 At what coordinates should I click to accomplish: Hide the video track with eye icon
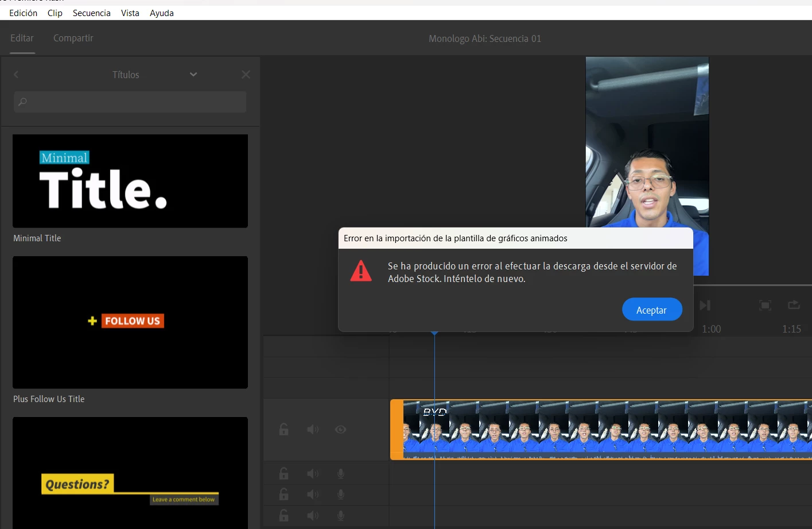[340, 430]
